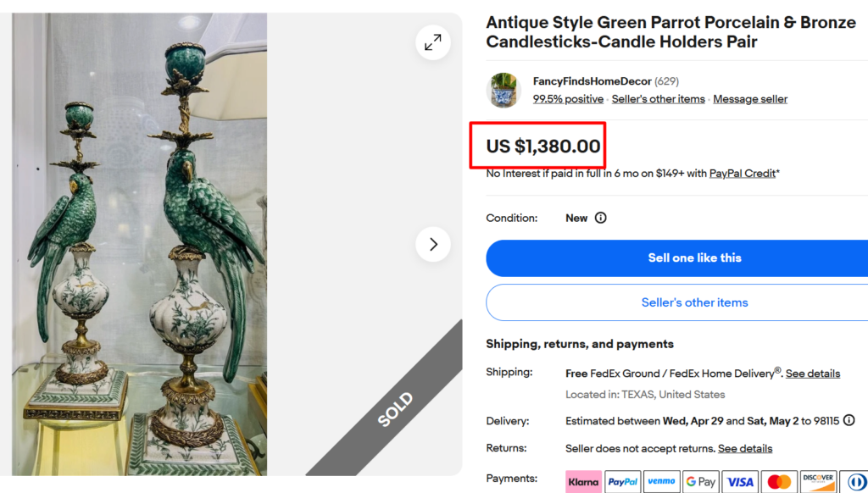Click the FancyFindsHomeDecor seller avatar

pyautogui.click(x=503, y=90)
